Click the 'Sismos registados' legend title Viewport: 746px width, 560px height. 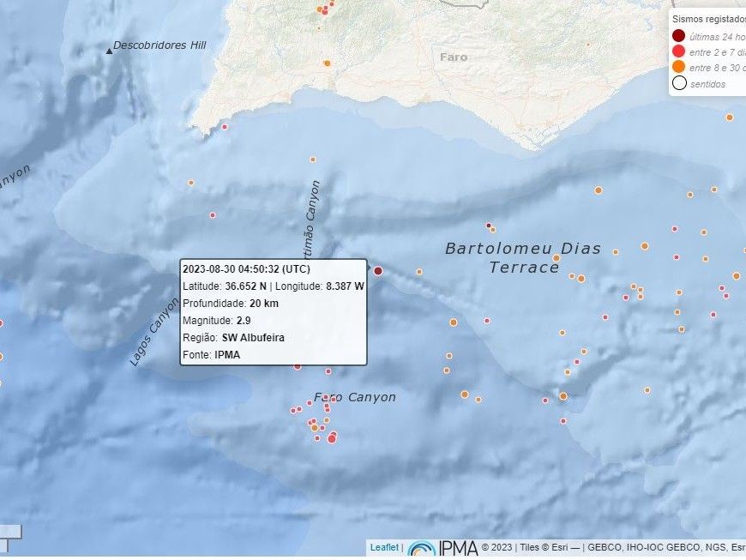coord(707,18)
